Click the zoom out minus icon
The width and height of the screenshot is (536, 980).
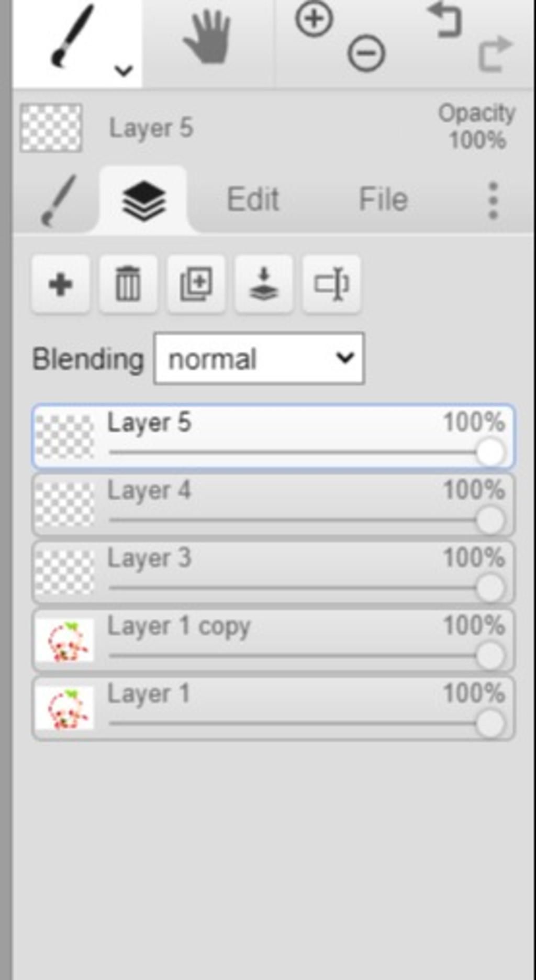tap(366, 53)
